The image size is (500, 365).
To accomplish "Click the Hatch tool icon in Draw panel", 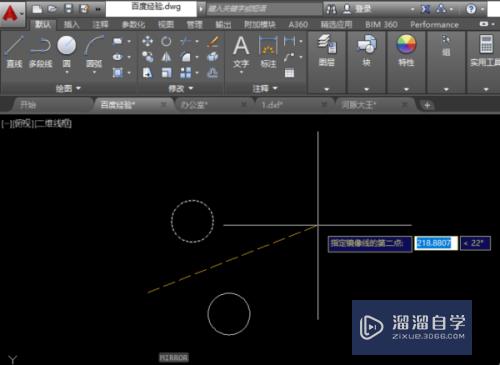I will [x=117, y=73].
